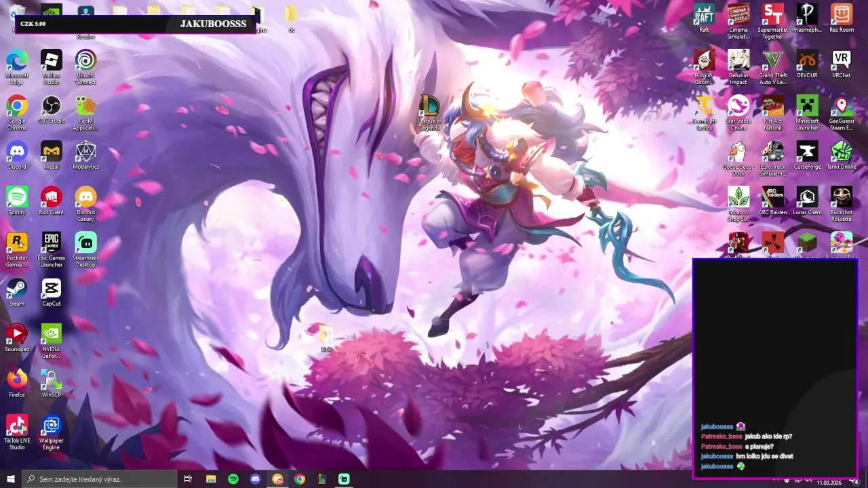
Task: Select the Tobacco Shop Simulator icon
Action: pyautogui.click(x=738, y=203)
